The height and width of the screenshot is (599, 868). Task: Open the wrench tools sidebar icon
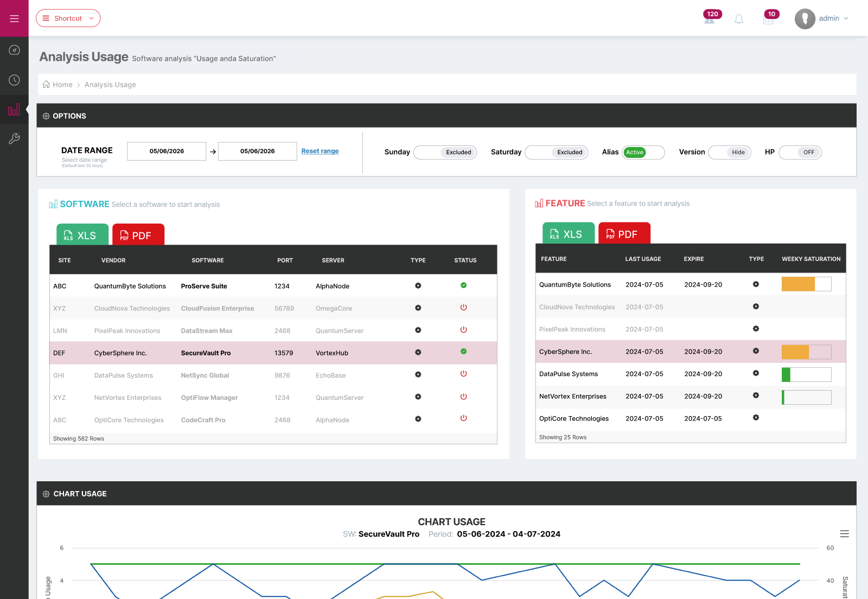[x=14, y=139]
